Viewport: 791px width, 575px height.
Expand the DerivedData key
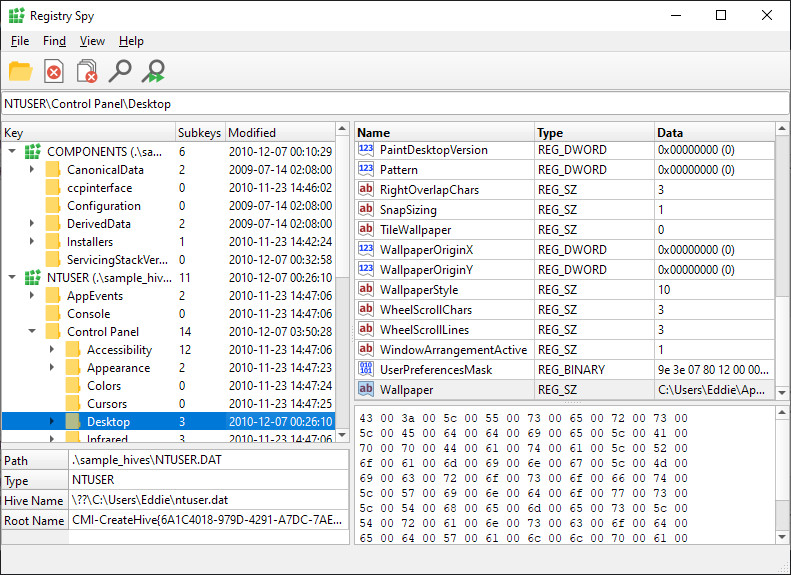(32, 223)
